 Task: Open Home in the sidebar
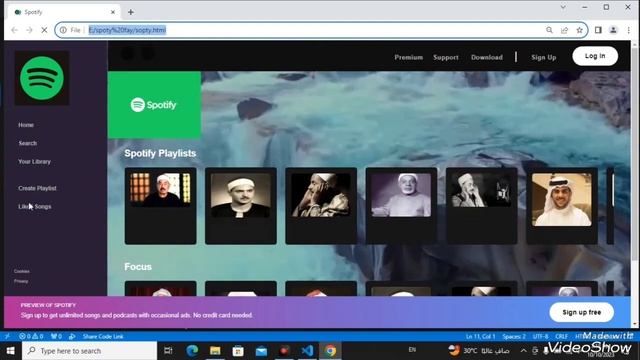pyautogui.click(x=26, y=125)
